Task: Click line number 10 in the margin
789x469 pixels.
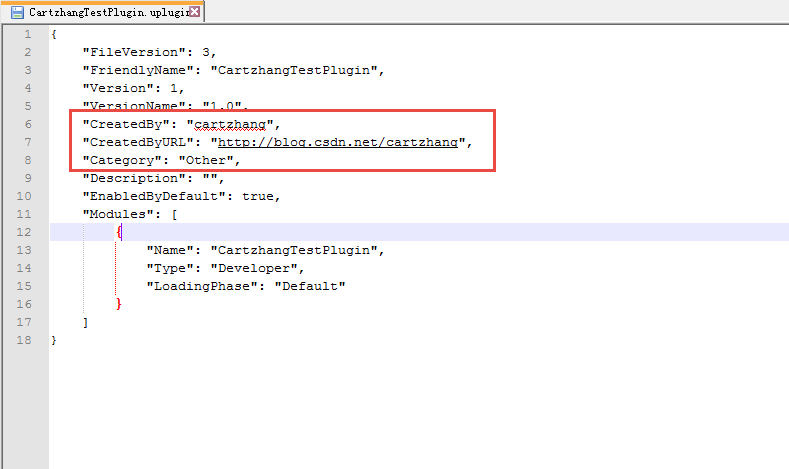Action: click(x=24, y=196)
